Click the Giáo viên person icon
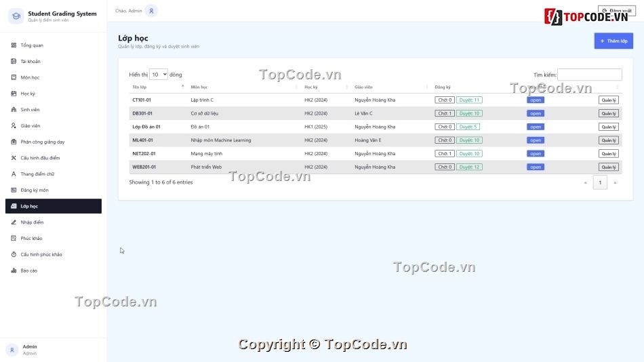This screenshot has height=362, width=644. click(14, 125)
